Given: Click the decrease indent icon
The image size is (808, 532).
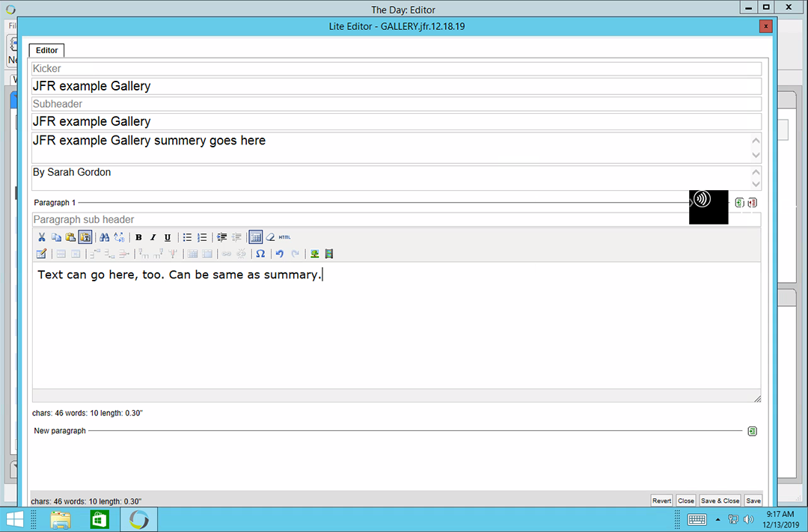Looking at the screenshot, I should pyautogui.click(x=236, y=237).
